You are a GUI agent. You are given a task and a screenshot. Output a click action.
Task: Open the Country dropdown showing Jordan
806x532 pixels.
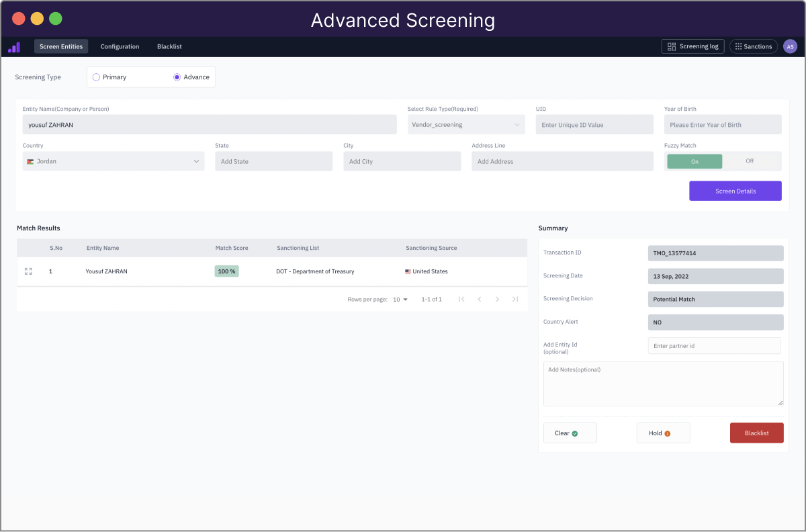tap(113, 161)
